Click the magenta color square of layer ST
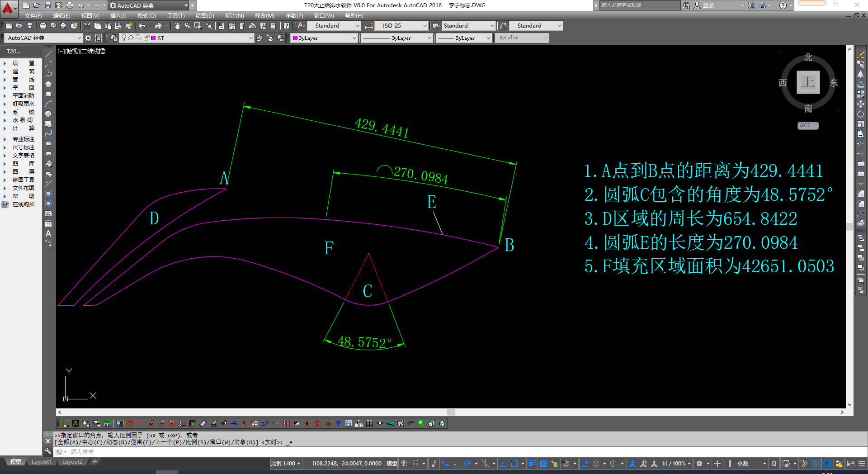The image size is (868, 474). [x=154, y=38]
